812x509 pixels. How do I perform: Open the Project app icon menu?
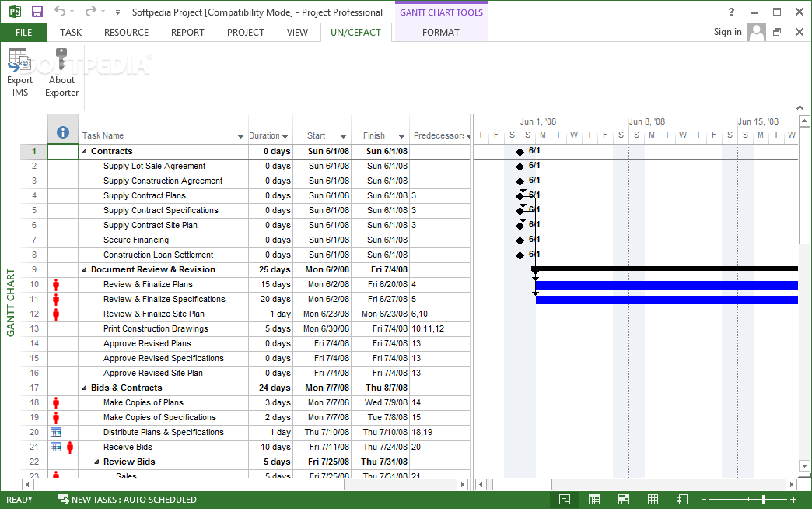point(15,12)
